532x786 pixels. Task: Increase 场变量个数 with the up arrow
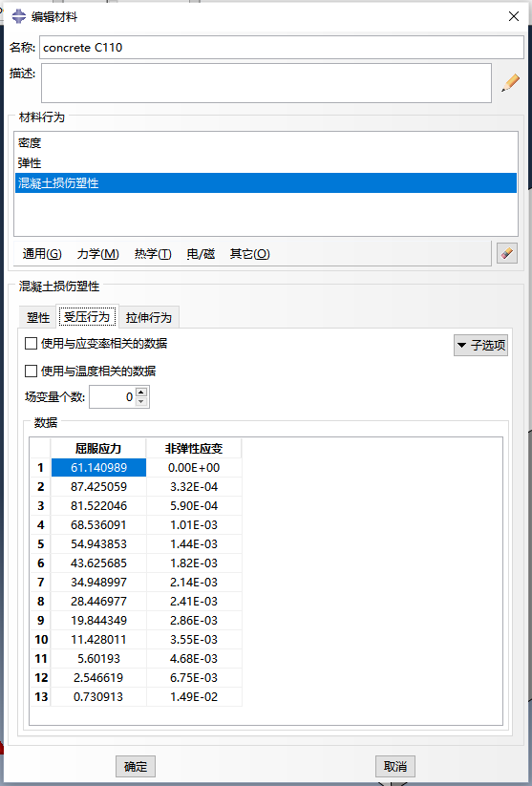point(141,392)
